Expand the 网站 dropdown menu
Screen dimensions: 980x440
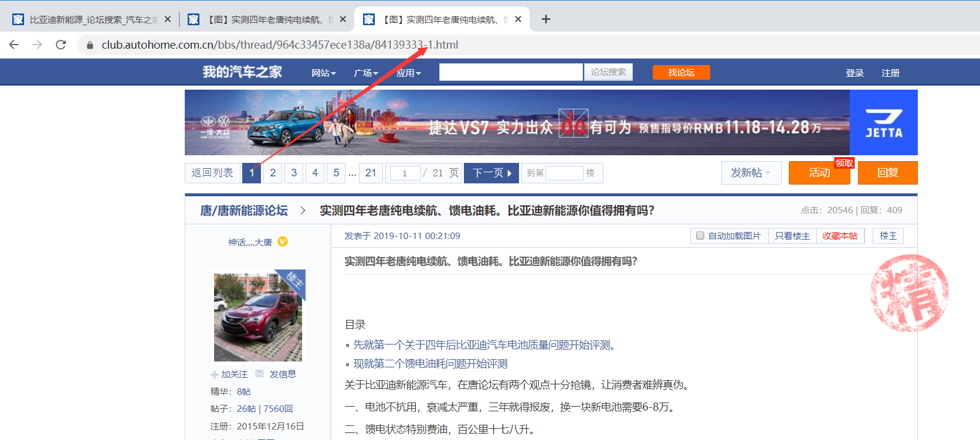pyautogui.click(x=323, y=73)
